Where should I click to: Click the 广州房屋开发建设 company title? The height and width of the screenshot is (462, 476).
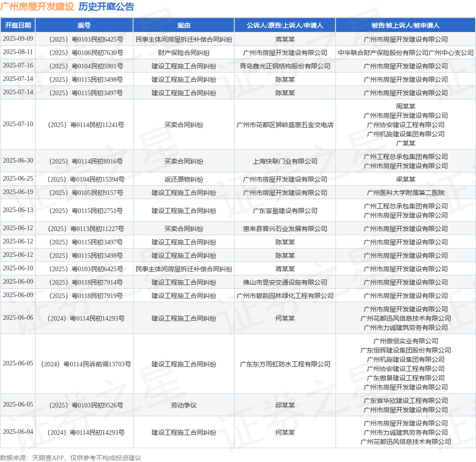[37, 6]
